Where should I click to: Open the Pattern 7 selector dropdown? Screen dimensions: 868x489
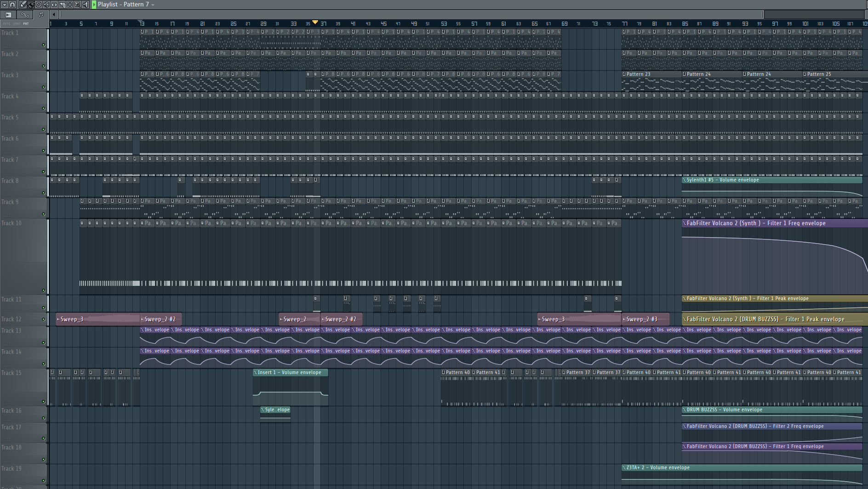[x=153, y=5]
